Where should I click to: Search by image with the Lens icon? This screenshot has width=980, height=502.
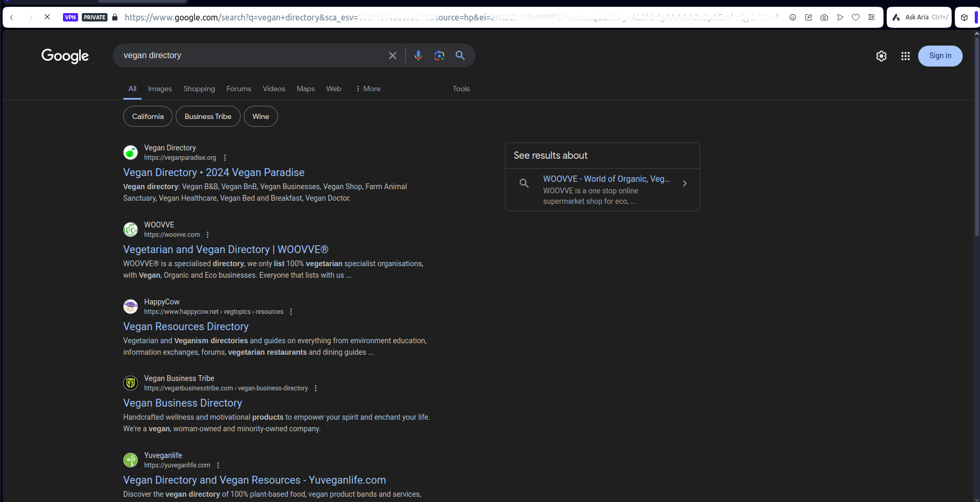tap(439, 56)
